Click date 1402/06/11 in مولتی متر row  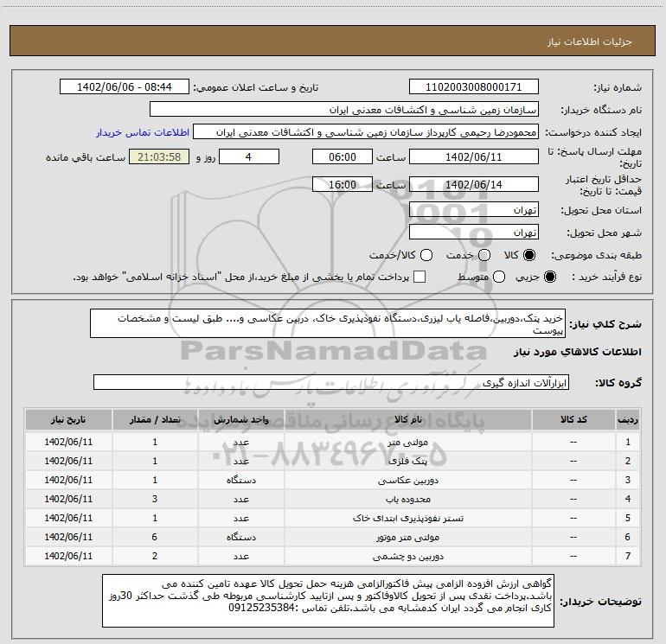(x=68, y=442)
